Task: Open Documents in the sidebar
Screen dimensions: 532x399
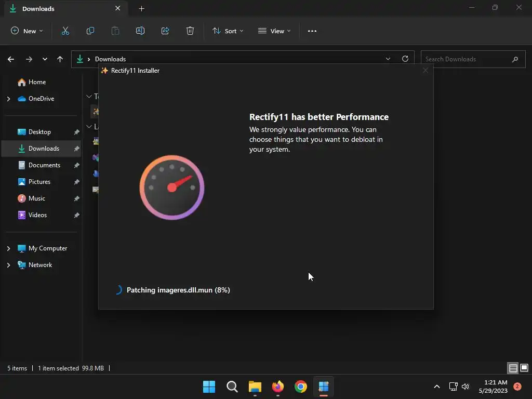Action: (44, 165)
